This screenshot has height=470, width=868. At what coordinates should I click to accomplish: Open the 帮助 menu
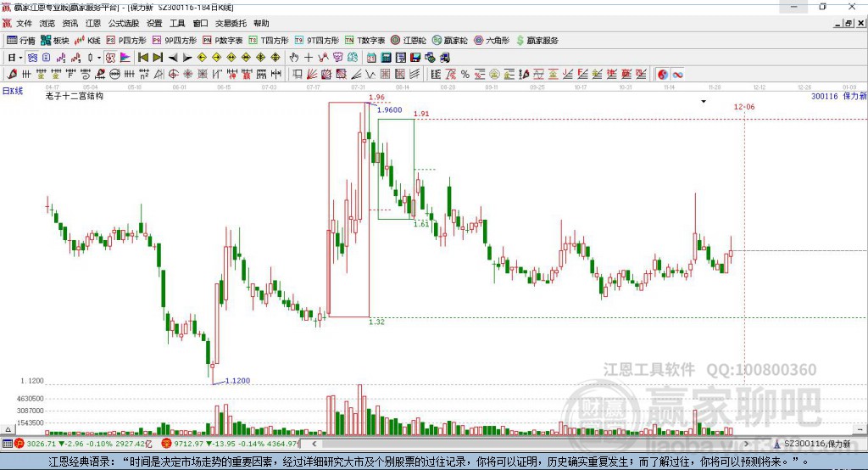(261, 23)
